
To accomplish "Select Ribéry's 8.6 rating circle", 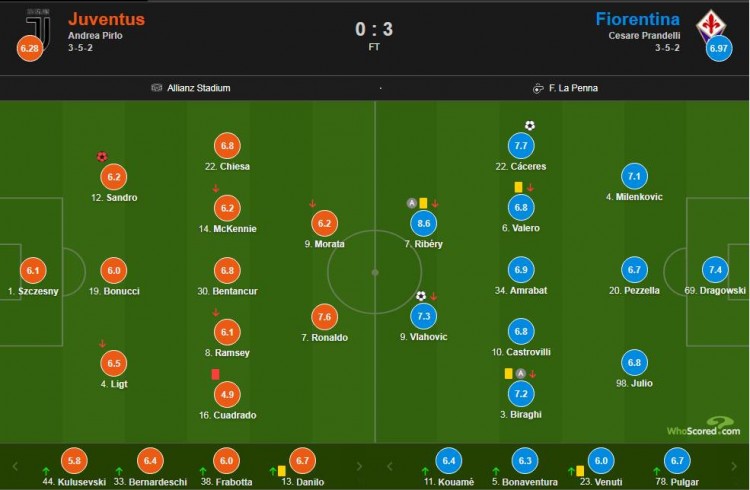I will pos(424,223).
